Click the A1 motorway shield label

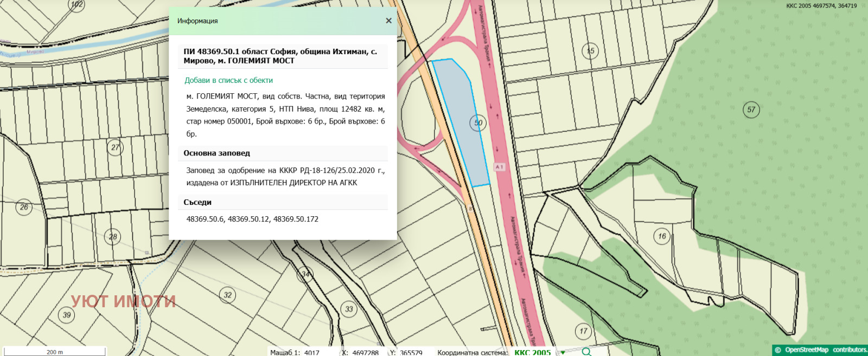[500, 167]
